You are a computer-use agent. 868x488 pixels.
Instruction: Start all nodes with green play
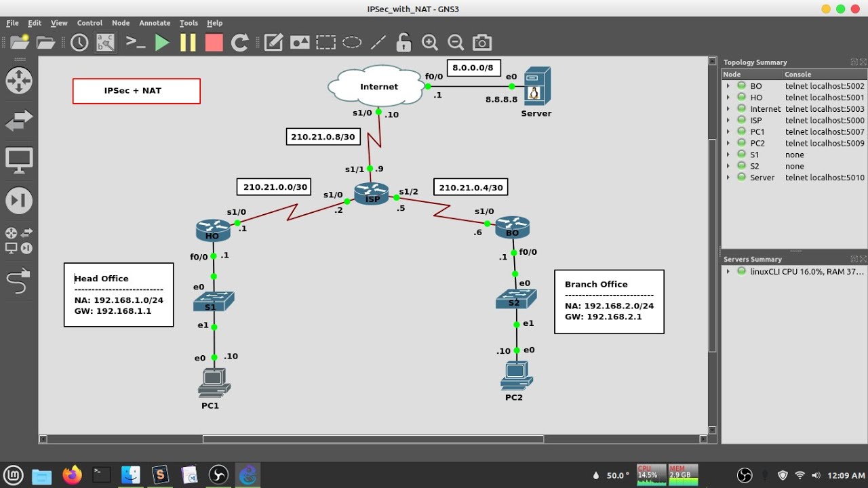click(162, 43)
